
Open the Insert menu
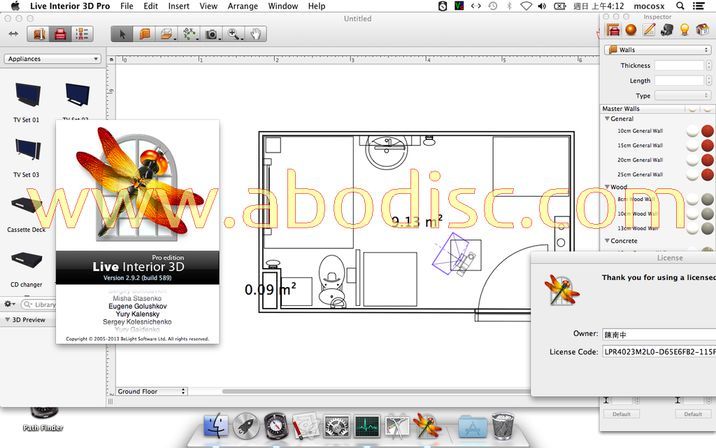(x=178, y=6)
